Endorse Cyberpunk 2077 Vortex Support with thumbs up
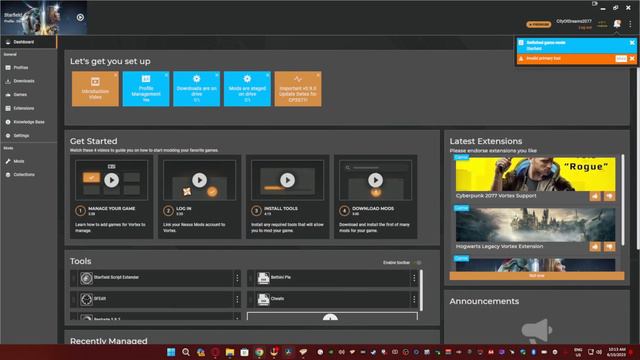 595,196
